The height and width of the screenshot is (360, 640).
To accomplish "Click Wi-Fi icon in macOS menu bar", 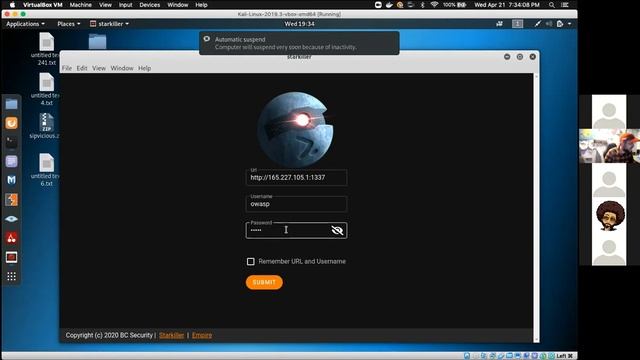I will coord(434,5).
